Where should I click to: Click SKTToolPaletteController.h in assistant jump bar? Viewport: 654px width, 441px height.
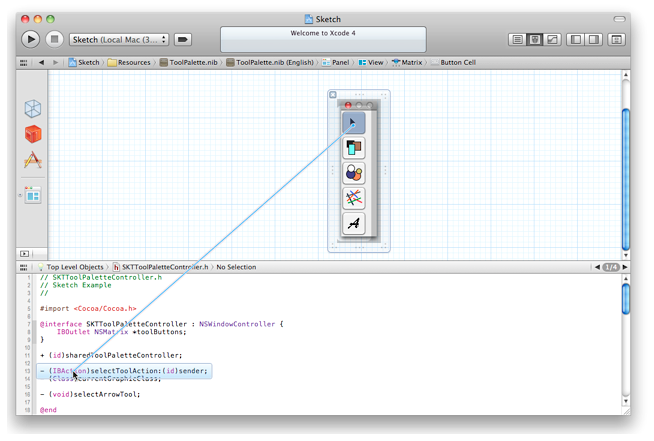click(x=161, y=267)
